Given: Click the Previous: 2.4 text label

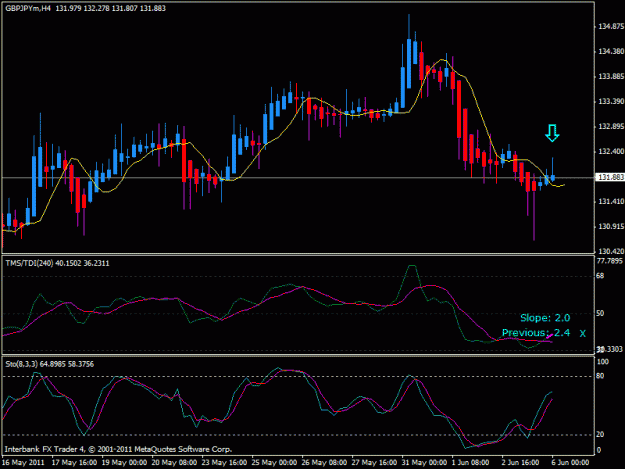Looking at the screenshot, I should tap(536, 333).
